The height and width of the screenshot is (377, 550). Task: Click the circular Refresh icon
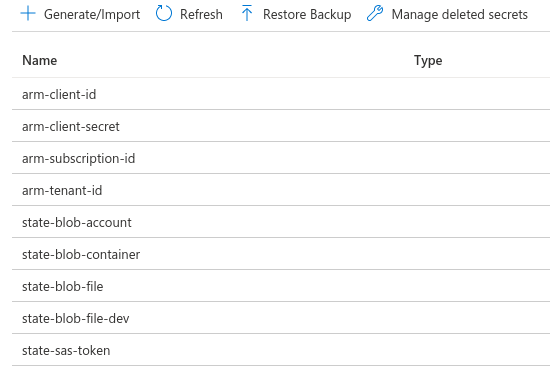point(164,14)
